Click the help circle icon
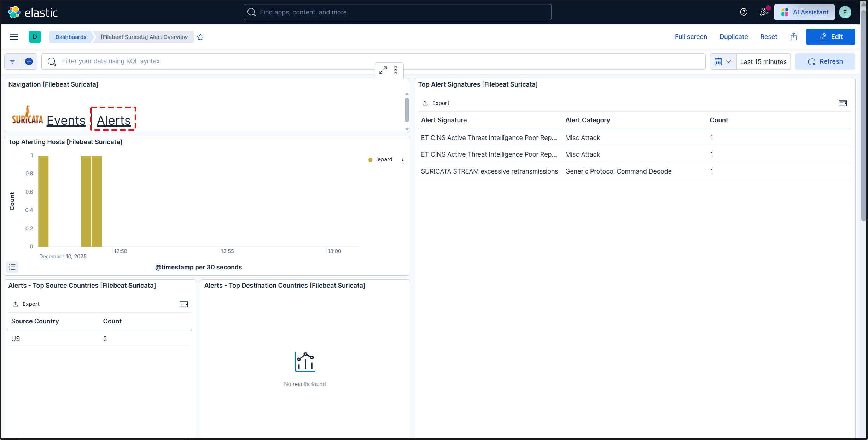Viewport: 868px width, 440px height. click(744, 12)
